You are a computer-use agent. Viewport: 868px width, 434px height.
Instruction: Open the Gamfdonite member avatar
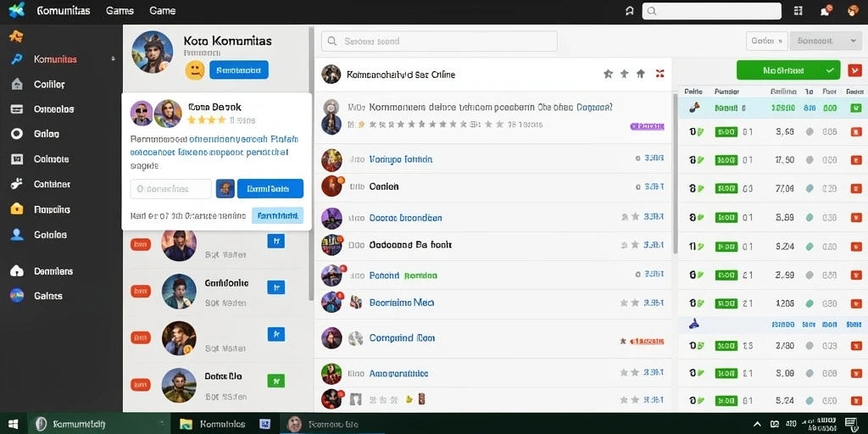click(x=179, y=292)
